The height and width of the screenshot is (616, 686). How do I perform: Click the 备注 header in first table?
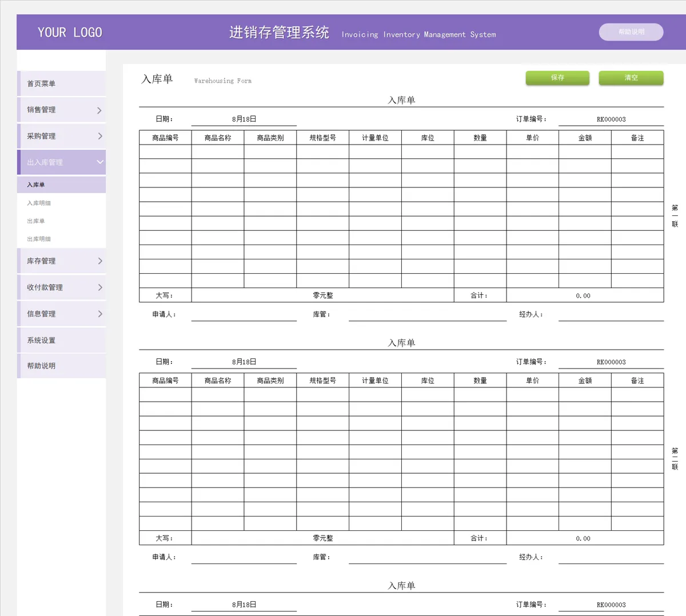click(637, 138)
